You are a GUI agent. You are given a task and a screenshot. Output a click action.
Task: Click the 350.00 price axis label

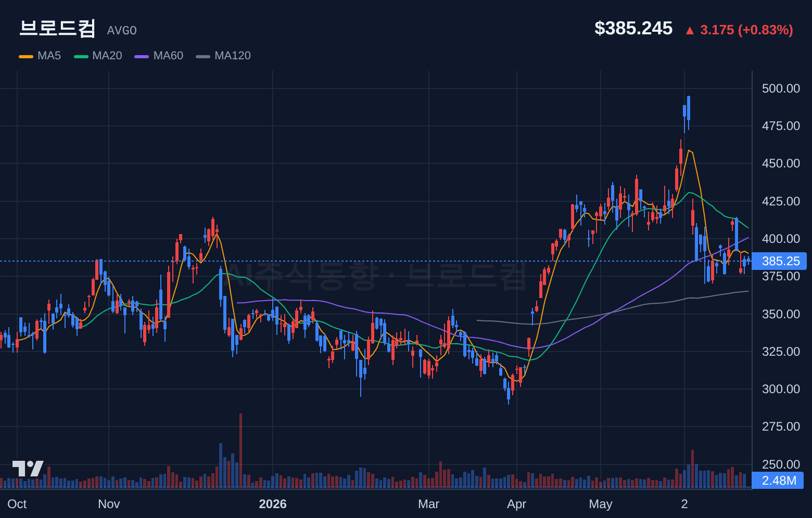tap(781, 314)
